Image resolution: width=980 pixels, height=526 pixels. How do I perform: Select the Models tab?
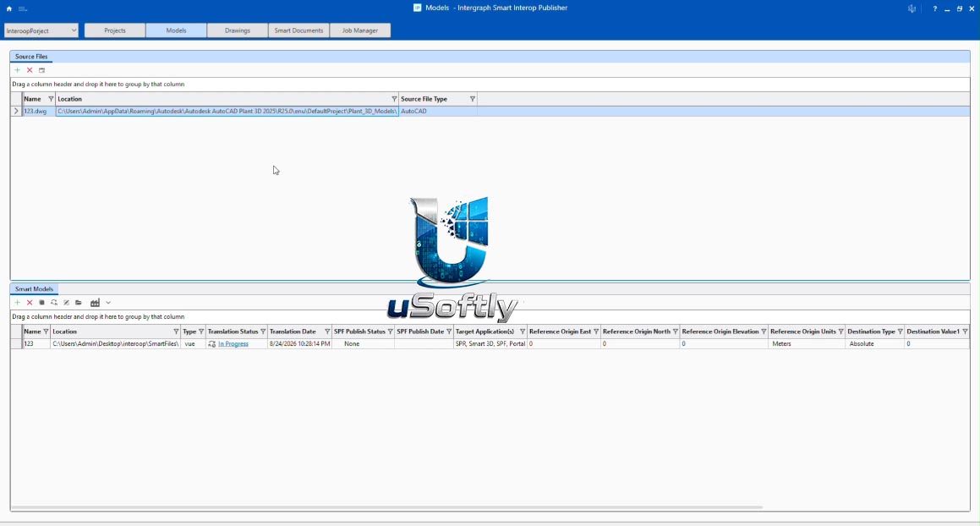tap(176, 30)
